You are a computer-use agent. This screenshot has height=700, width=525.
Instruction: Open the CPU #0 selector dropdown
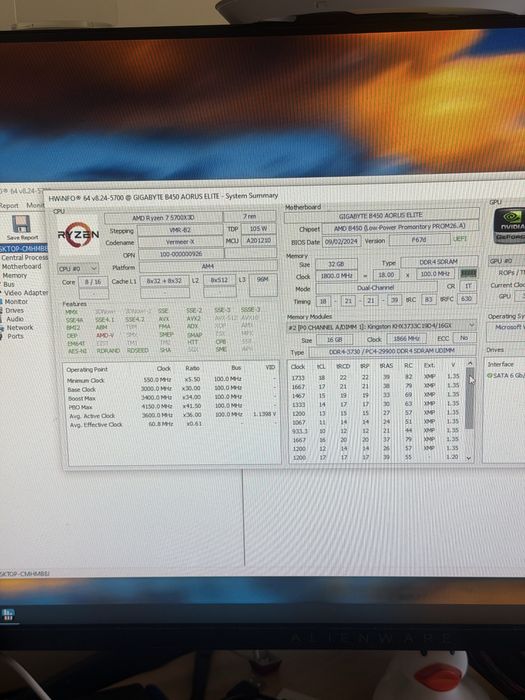pos(78,268)
